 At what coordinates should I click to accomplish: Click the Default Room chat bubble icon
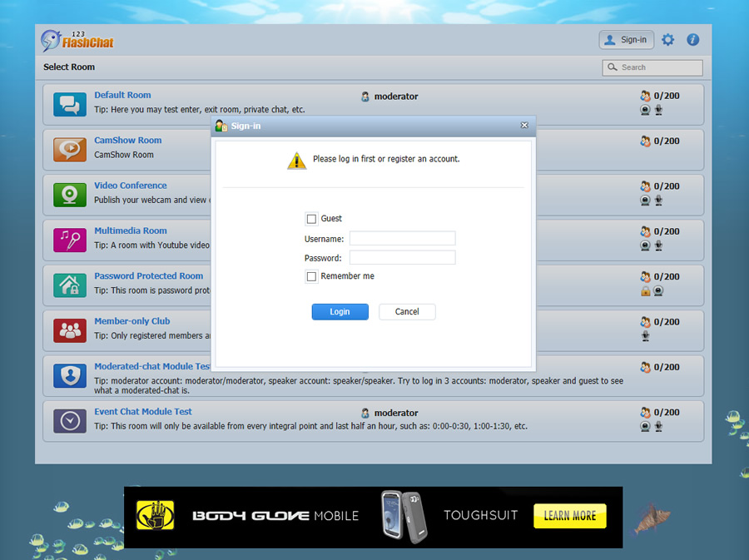pos(70,104)
